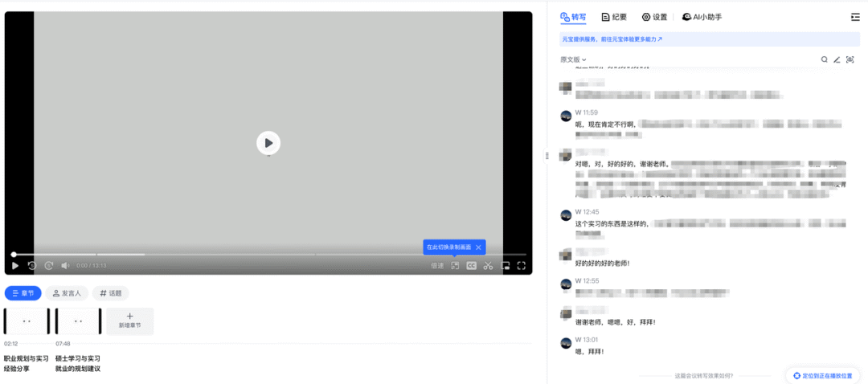This screenshot has height=384, width=868.
Task: Click transcript text 呃,现在肯定不行啊
Action: point(605,125)
